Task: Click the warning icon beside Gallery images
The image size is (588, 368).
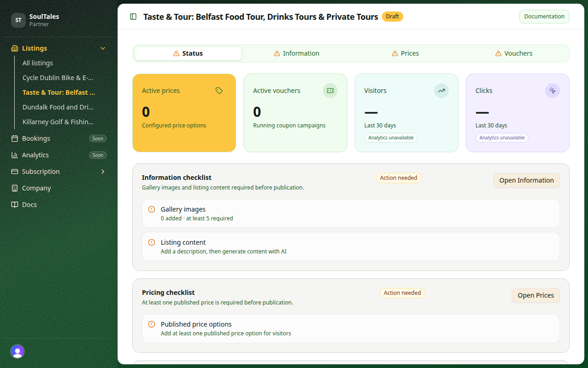Action: [x=152, y=209]
